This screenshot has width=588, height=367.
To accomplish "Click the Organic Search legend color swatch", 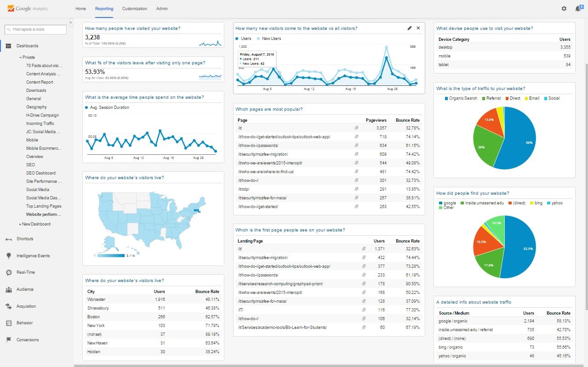I will pos(446,98).
